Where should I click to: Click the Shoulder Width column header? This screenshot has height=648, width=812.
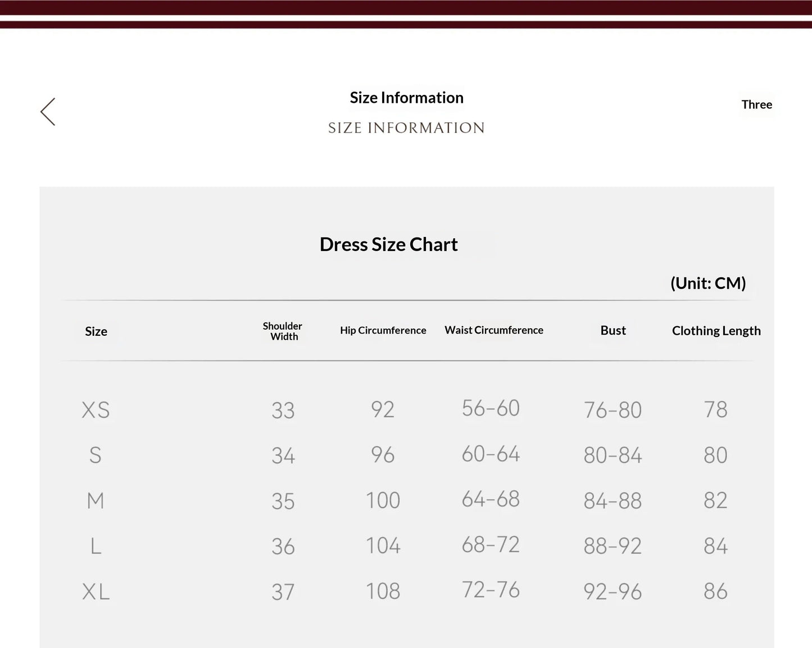pos(283,331)
